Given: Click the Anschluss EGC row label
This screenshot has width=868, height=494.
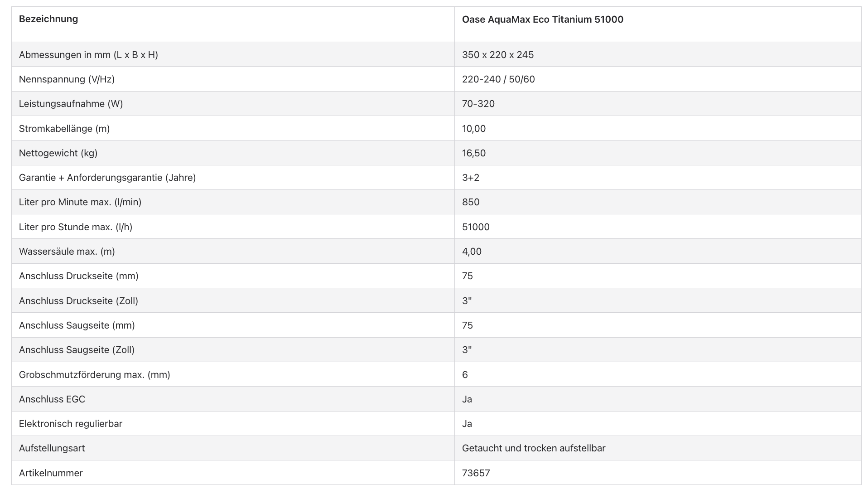Looking at the screenshot, I should pyautogui.click(x=52, y=399).
